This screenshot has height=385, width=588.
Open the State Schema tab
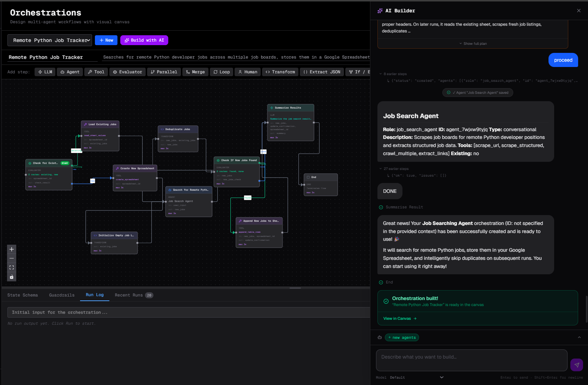23,295
